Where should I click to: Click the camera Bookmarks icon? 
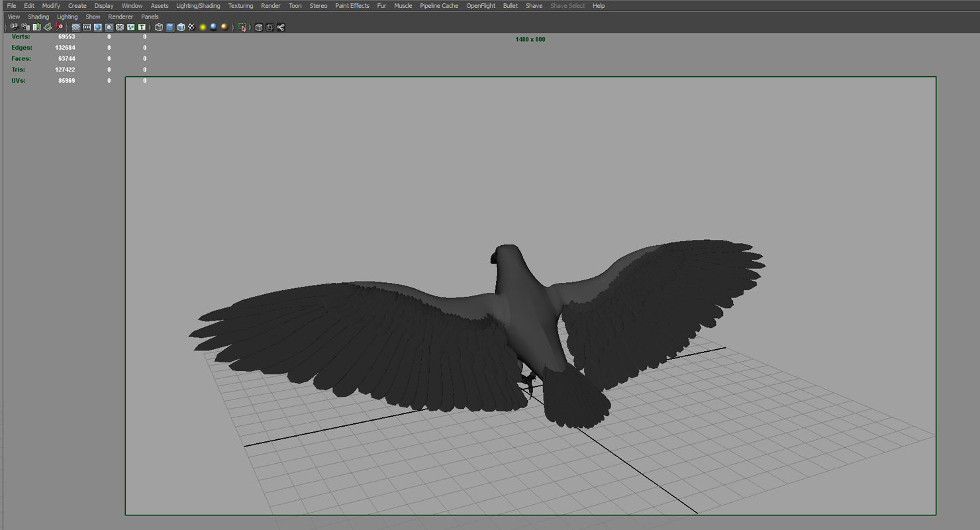36,27
